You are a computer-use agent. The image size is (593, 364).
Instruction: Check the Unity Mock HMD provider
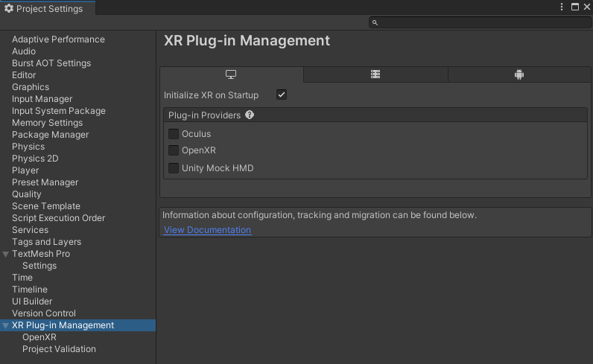(174, 168)
